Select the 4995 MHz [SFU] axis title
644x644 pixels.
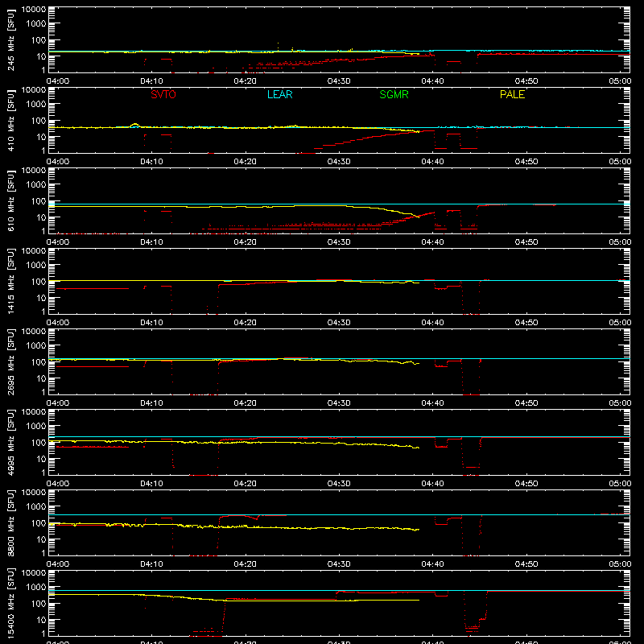point(10,442)
